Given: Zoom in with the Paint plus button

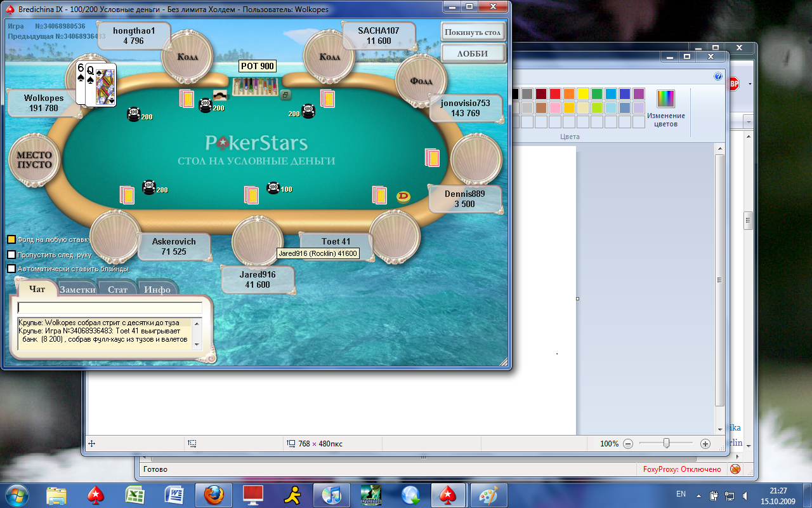Looking at the screenshot, I should pyautogui.click(x=705, y=444).
